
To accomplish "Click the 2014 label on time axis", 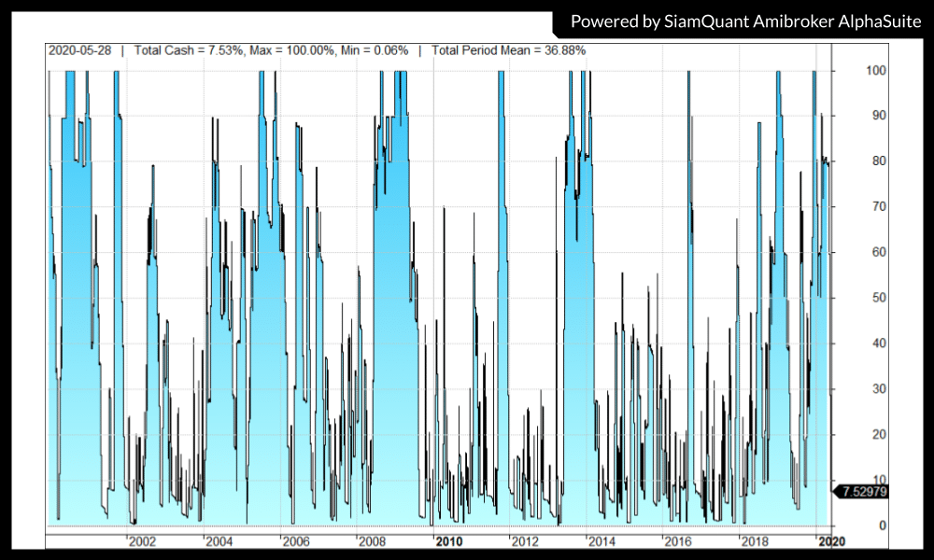I will [601, 541].
